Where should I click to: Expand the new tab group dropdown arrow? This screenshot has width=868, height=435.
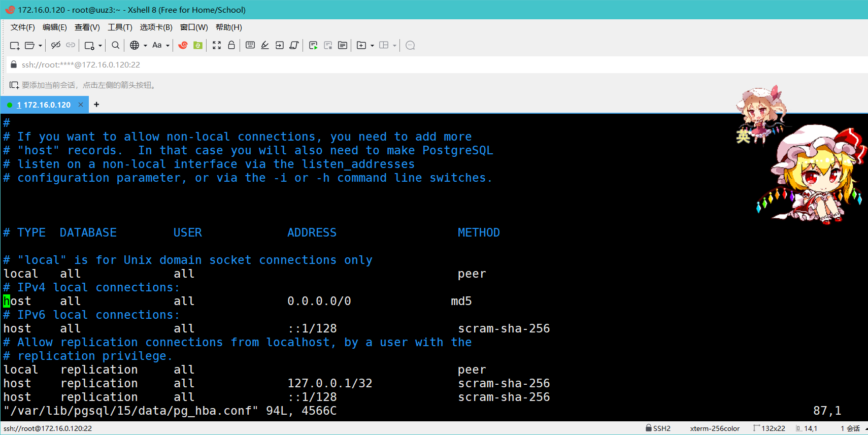pyautogui.click(x=372, y=46)
